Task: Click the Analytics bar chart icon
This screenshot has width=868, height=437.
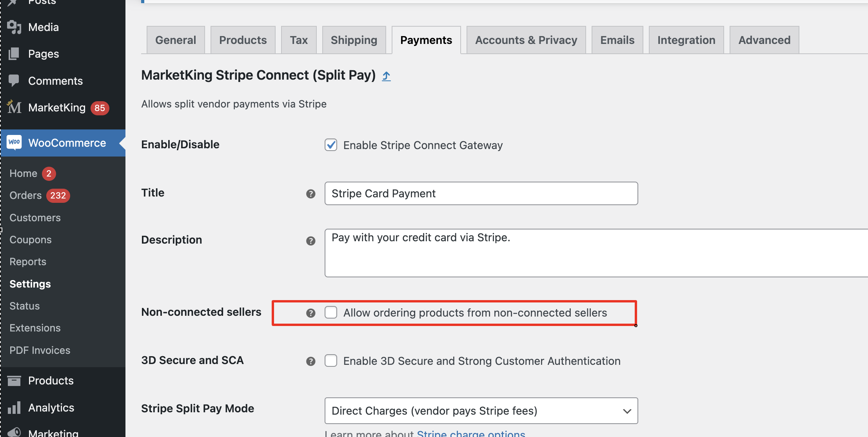Action: [14, 408]
